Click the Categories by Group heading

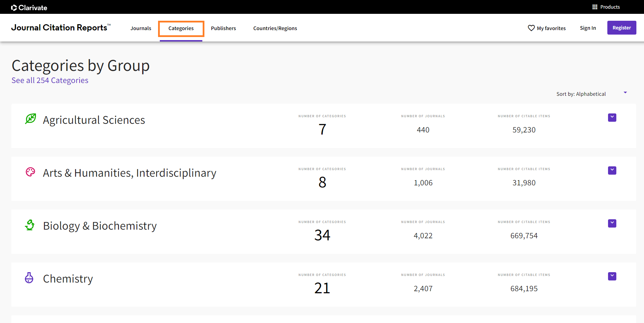pos(81,66)
